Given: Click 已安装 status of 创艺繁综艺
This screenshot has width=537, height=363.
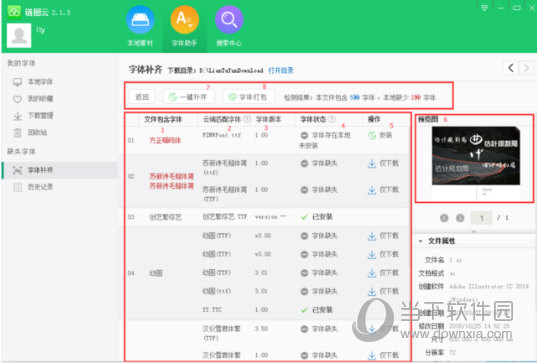Looking at the screenshot, I should [x=316, y=217].
